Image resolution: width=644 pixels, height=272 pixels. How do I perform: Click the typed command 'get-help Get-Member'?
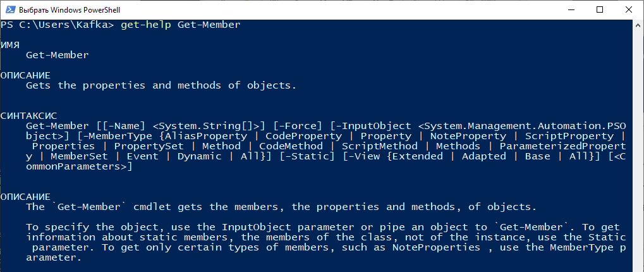(x=180, y=25)
